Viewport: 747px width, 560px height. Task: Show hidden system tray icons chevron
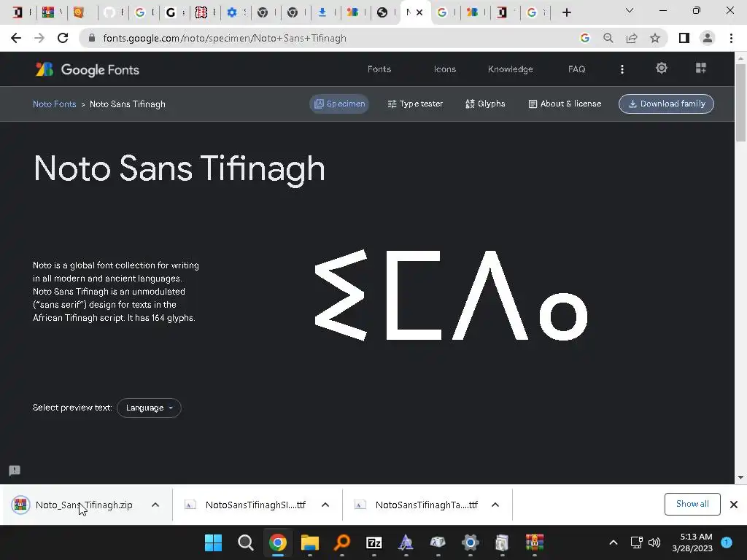tap(614, 542)
